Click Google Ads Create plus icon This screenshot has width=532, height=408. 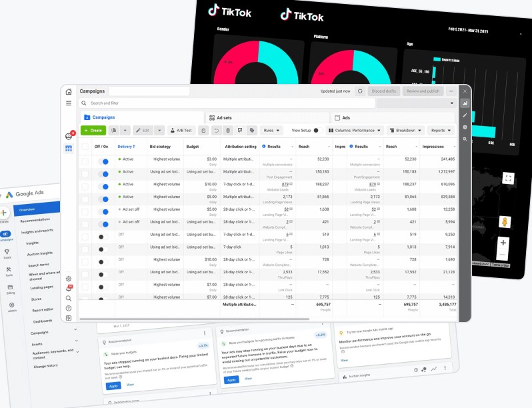tap(4, 213)
